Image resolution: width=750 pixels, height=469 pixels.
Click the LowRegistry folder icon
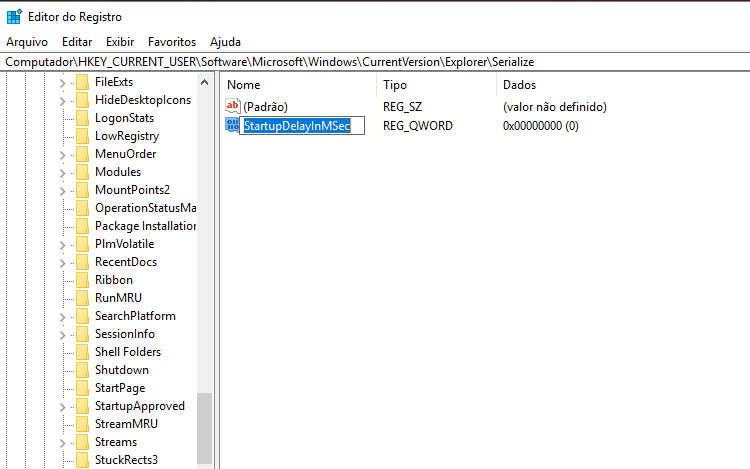coord(82,136)
